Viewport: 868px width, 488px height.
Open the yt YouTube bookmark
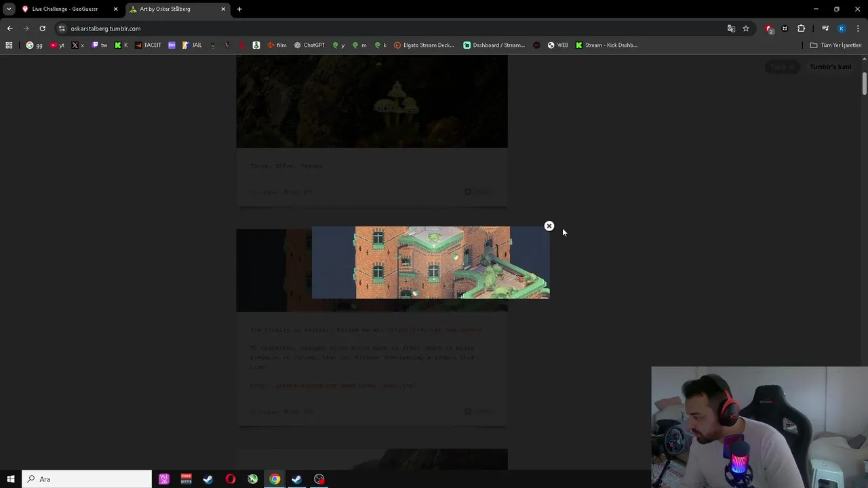tap(58, 45)
